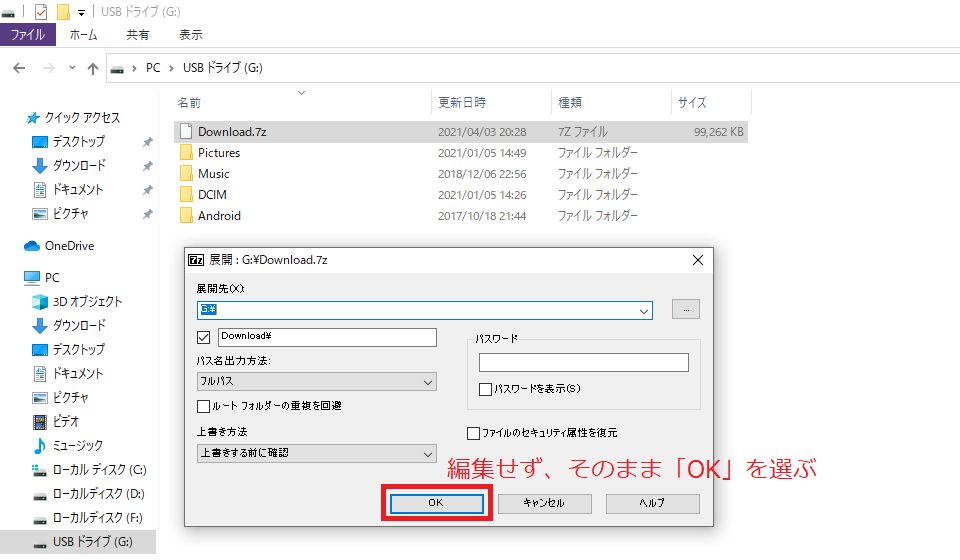Sort by 更新日時 column header
The width and height of the screenshot is (960, 560).
(462, 102)
